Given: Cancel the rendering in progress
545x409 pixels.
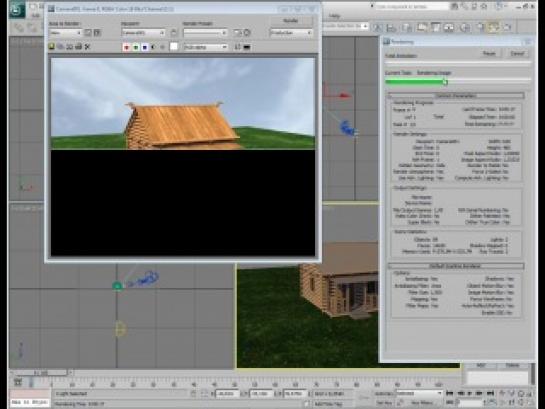Looking at the screenshot, I should click(517, 54).
